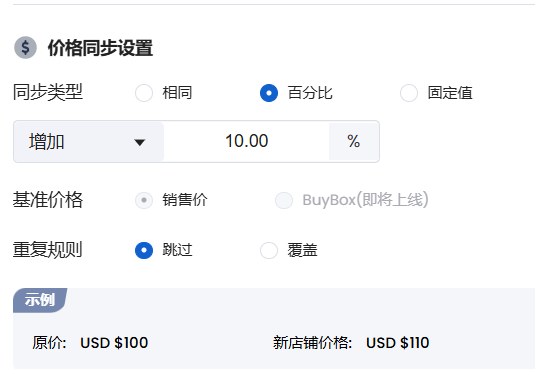The image size is (535, 369).
Task: Choose 覆盖 for duplicate rule
Action: (269, 250)
